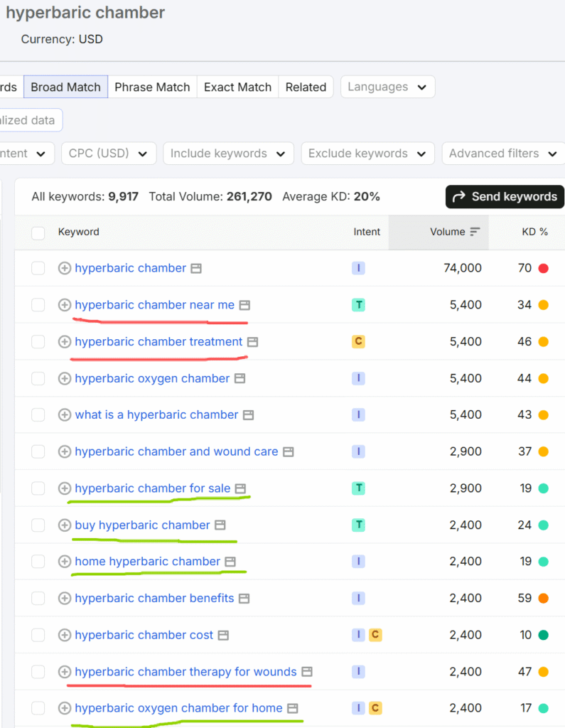
Task: Check the select-all checkbox in the Keyword header
Action: [x=38, y=232]
